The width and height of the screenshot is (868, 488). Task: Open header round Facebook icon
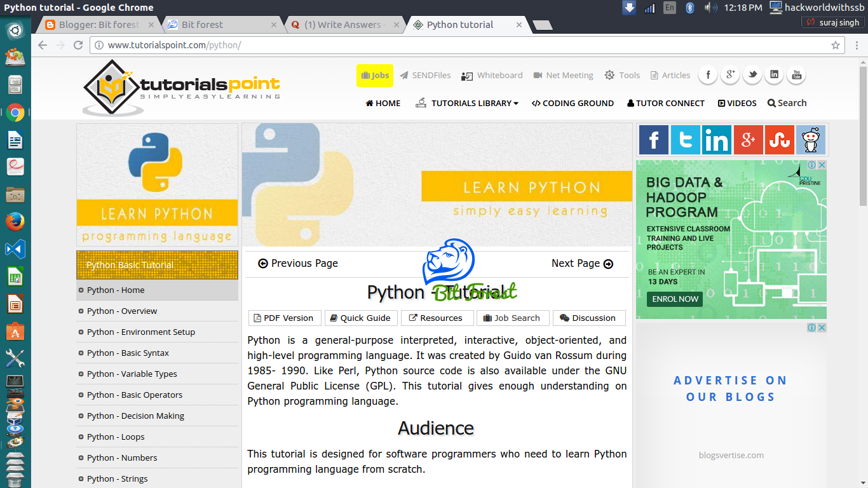[708, 74]
